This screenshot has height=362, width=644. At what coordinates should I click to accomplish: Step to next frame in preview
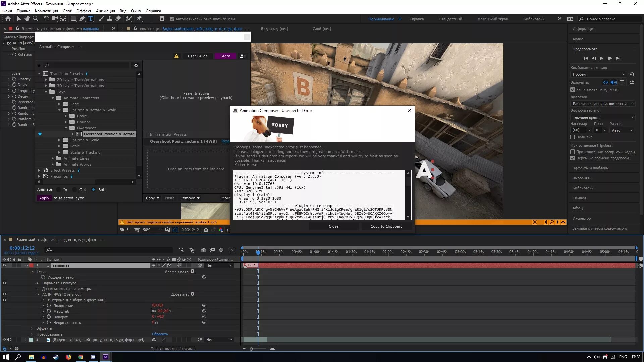click(x=610, y=58)
